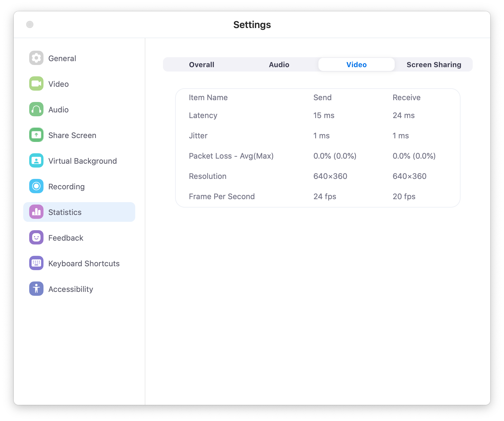The height and width of the screenshot is (421, 504).
Task: Click receive resolution 640×360 value
Action: (410, 176)
